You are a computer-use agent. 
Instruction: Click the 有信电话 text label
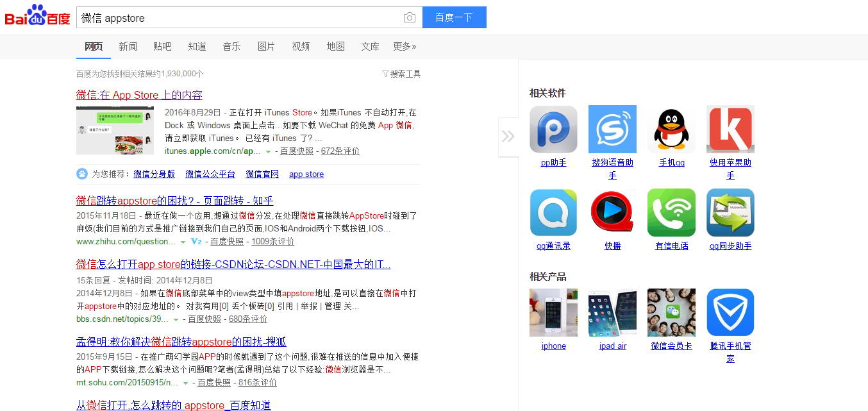pos(671,246)
